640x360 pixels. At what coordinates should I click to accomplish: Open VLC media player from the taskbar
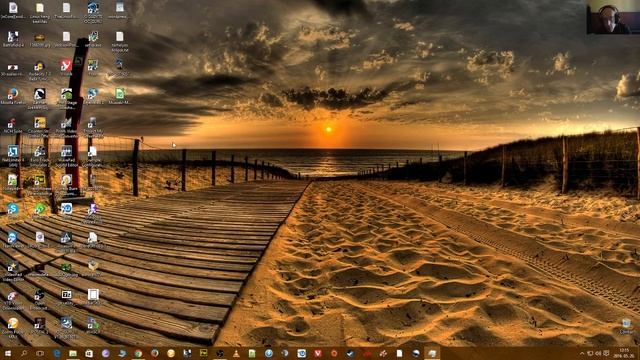point(236,353)
